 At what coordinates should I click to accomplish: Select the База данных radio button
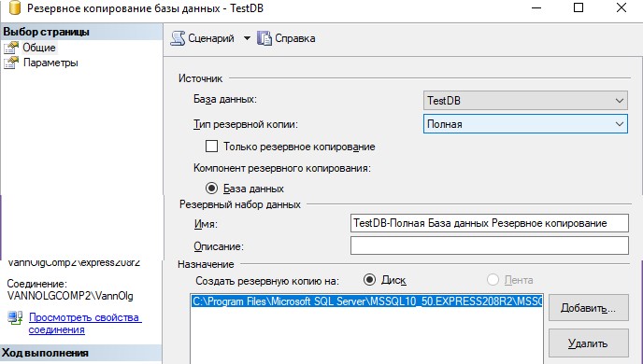point(211,189)
